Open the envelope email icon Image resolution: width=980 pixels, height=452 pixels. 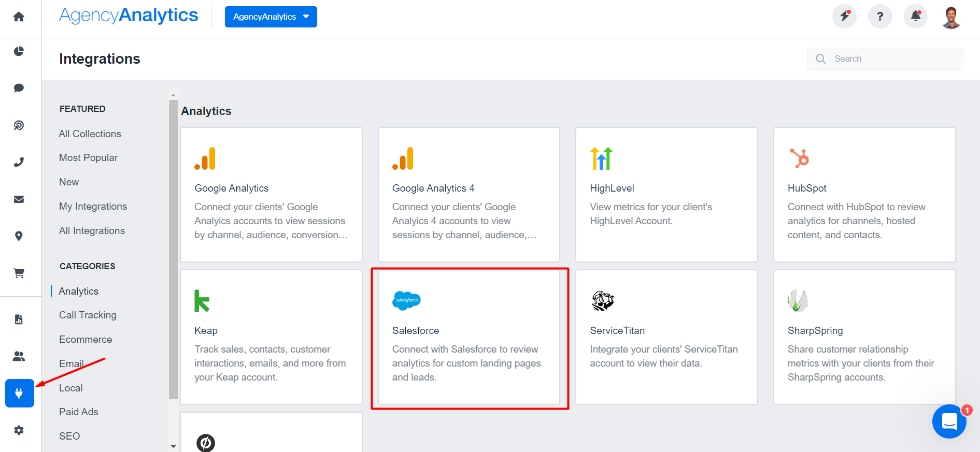(x=19, y=199)
